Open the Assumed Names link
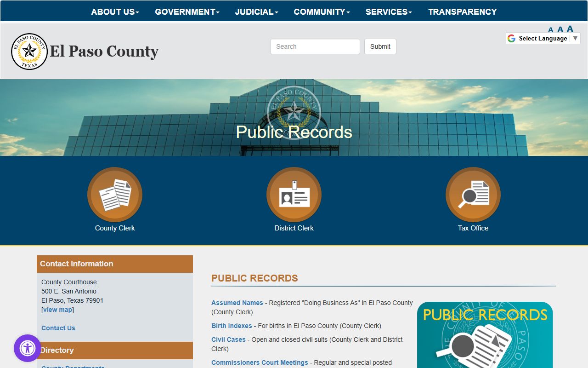588x368 pixels. coord(237,303)
